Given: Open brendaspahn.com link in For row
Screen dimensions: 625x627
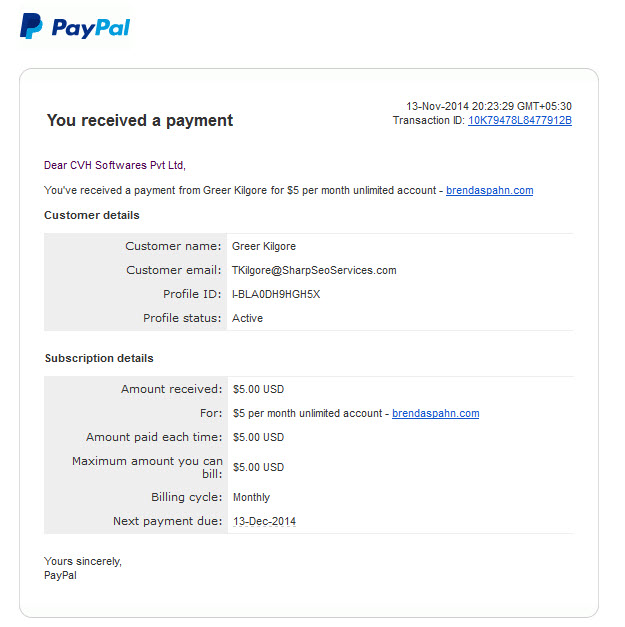Looking at the screenshot, I should [435, 413].
